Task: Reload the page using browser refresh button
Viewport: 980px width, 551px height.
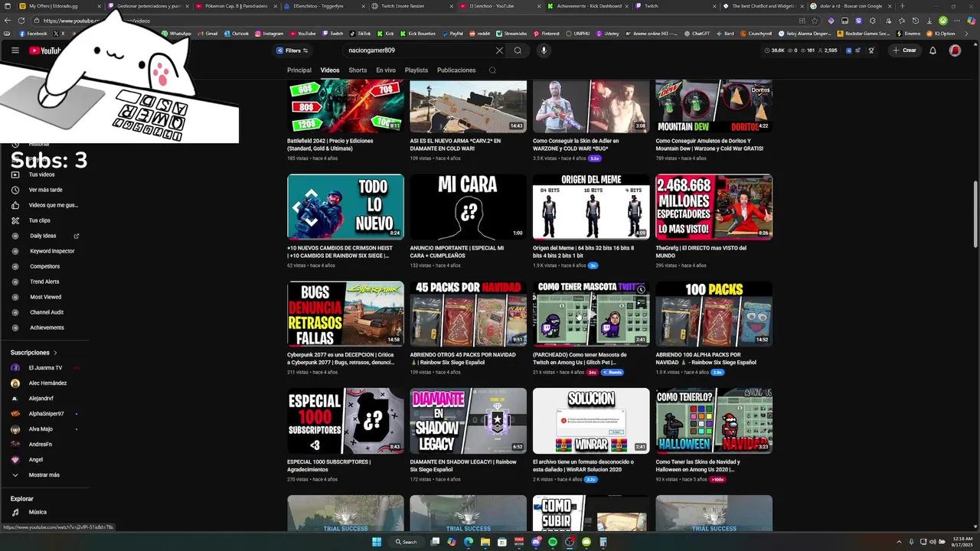Action: (21, 21)
